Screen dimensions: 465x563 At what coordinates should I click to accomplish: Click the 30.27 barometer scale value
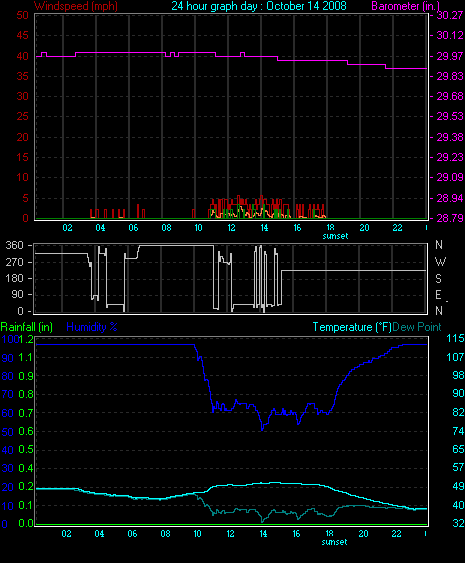(x=450, y=15)
